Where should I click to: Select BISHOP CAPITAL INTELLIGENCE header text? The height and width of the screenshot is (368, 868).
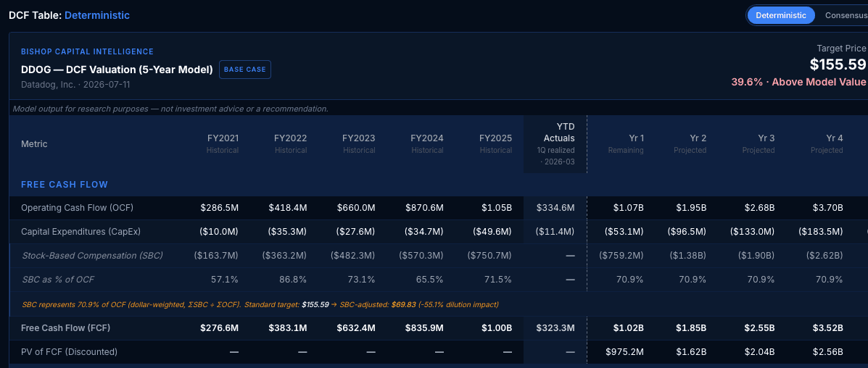[88, 51]
